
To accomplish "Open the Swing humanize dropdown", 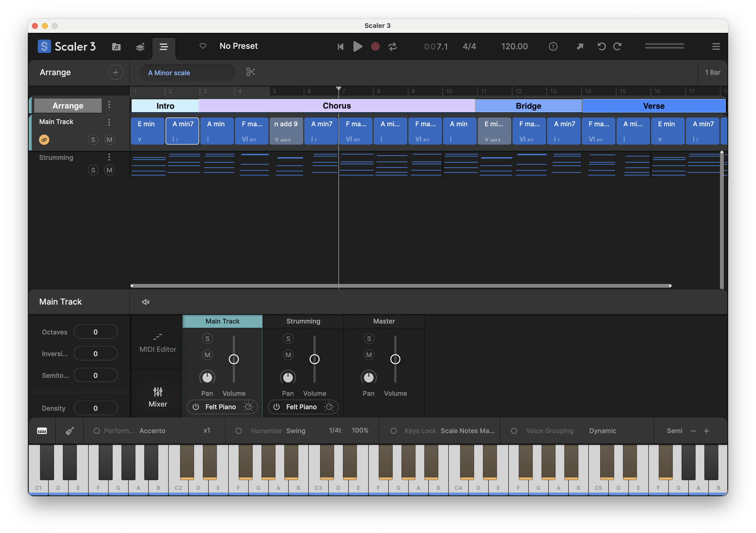I will (x=296, y=431).
